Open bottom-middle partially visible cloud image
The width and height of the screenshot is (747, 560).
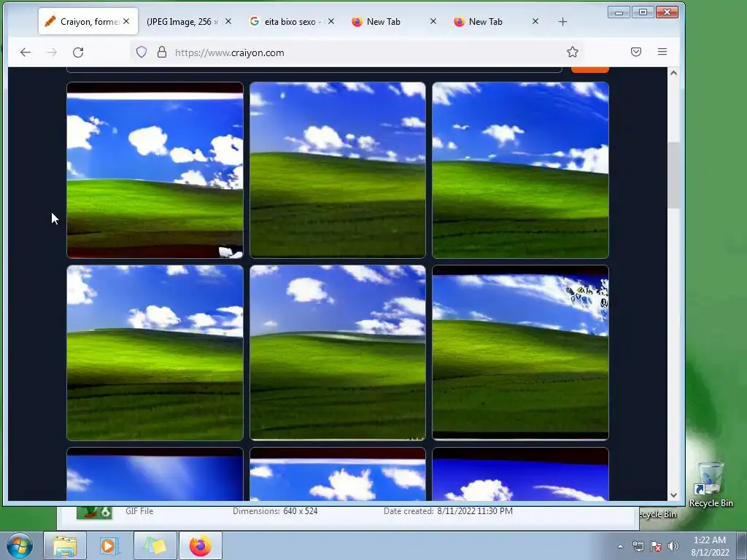pos(338,474)
